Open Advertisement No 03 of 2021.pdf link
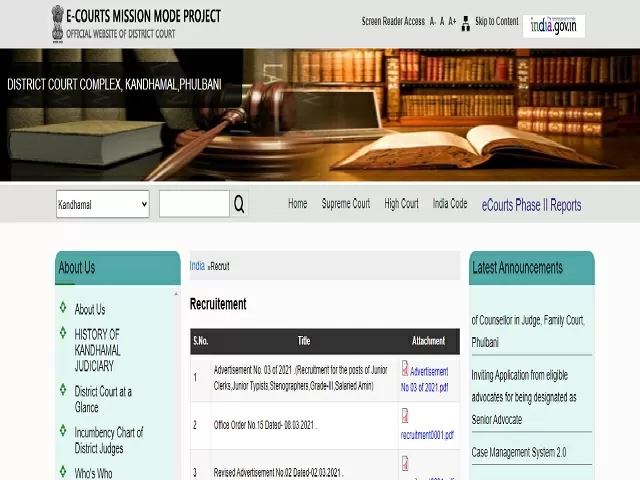The image size is (640, 480). pyautogui.click(x=424, y=379)
